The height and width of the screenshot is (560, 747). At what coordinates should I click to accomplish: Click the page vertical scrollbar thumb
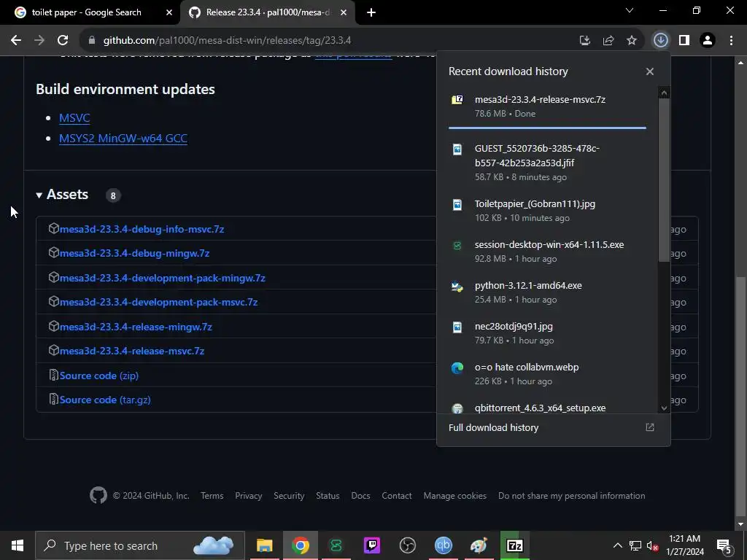click(740, 395)
